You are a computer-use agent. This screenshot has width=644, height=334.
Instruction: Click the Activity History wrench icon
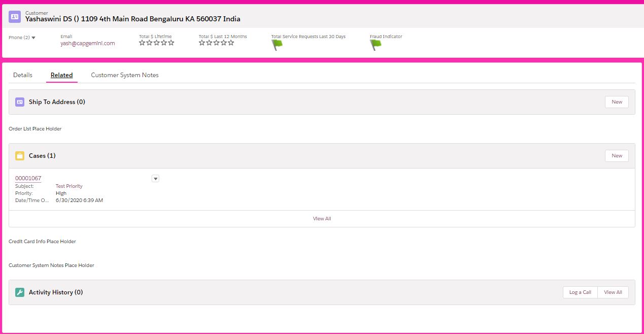(x=20, y=292)
